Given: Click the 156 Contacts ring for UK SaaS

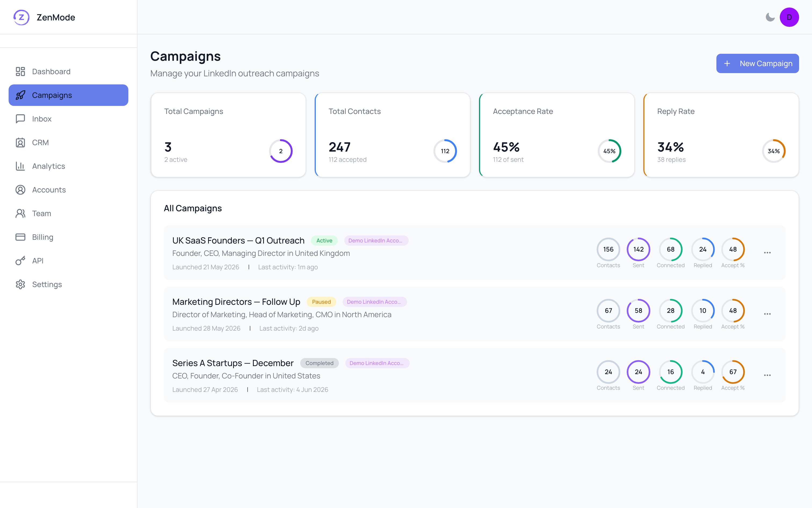Looking at the screenshot, I should click(608, 249).
